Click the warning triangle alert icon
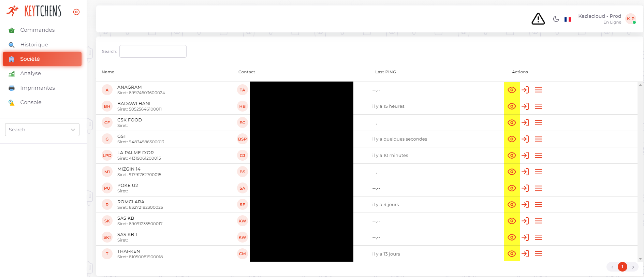Viewport: 644px width, 277px height. (538, 19)
